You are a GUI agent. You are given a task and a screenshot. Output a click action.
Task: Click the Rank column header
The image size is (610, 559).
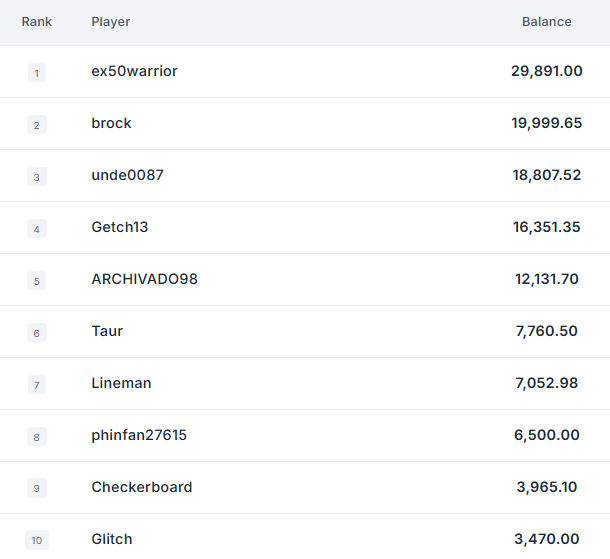37,22
